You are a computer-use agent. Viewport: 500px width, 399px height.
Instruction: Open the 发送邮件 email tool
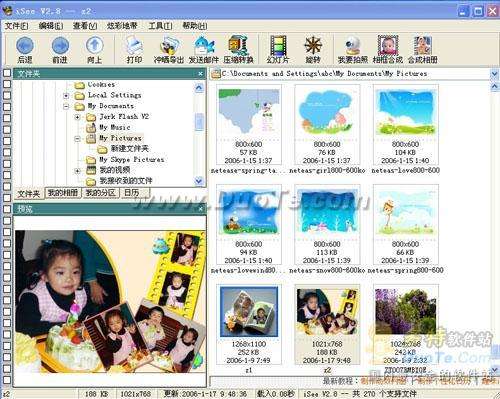tap(203, 46)
